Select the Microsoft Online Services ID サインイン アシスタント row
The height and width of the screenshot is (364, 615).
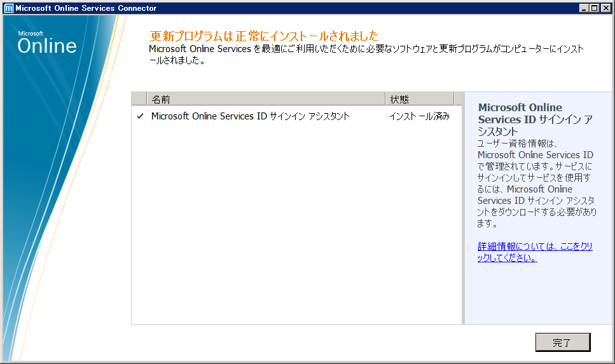coord(296,116)
